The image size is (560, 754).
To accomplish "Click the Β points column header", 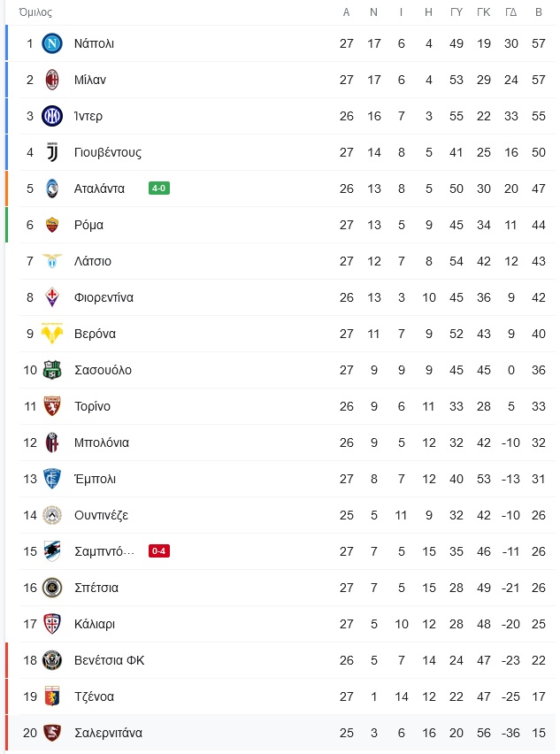I will (539, 12).
